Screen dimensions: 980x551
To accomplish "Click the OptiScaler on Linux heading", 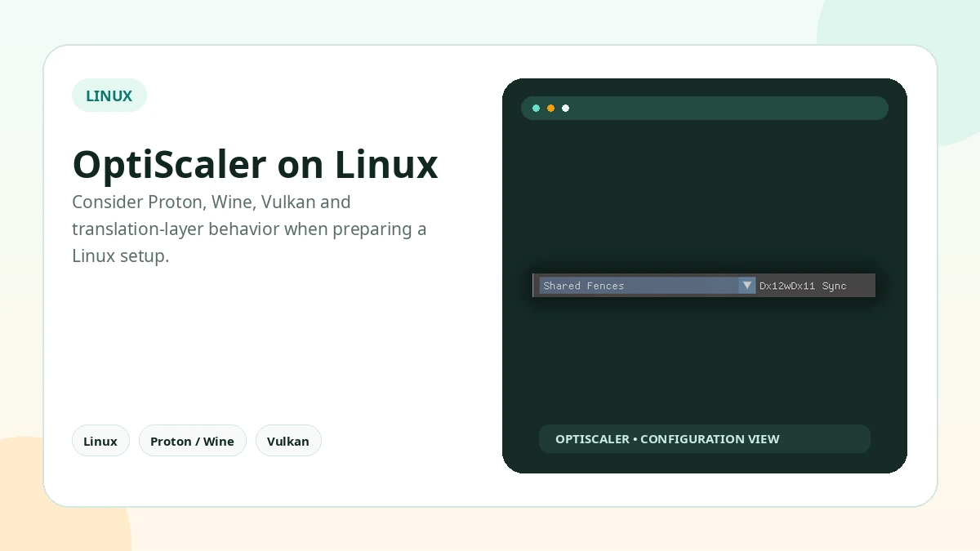I will (x=256, y=164).
